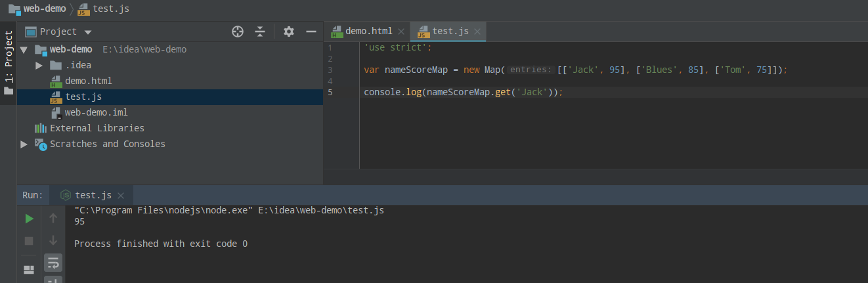Click the Run: panel label
This screenshot has width=868, height=283.
tap(32, 195)
